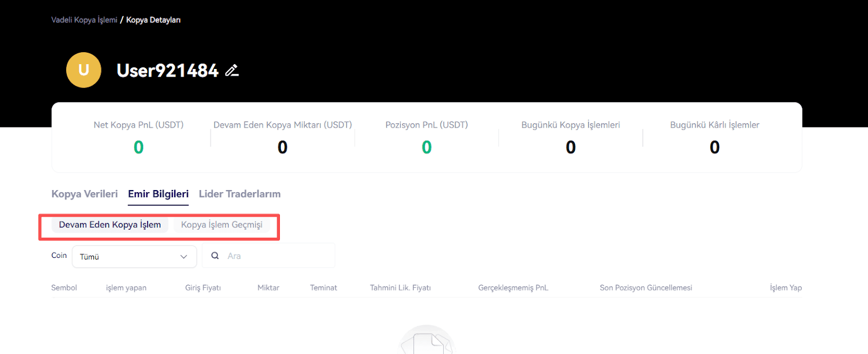Select Devam Eden Kopya İşlem filter
Screen dimensions: 868x354
[x=110, y=225]
